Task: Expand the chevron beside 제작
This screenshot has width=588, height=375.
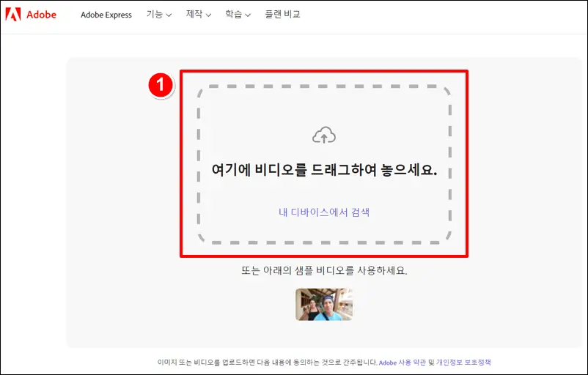Action: 209,15
